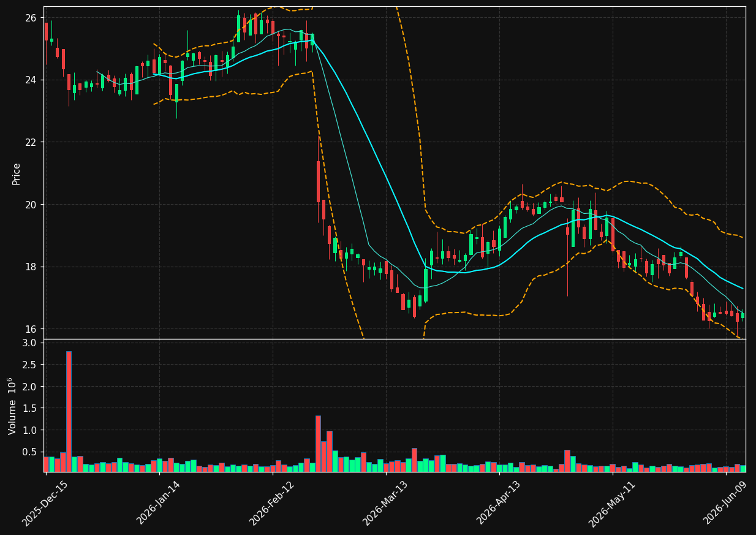Click the 2.5 volume tick label
This screenshot has width=756, height=535.
[x=29, y=365]
